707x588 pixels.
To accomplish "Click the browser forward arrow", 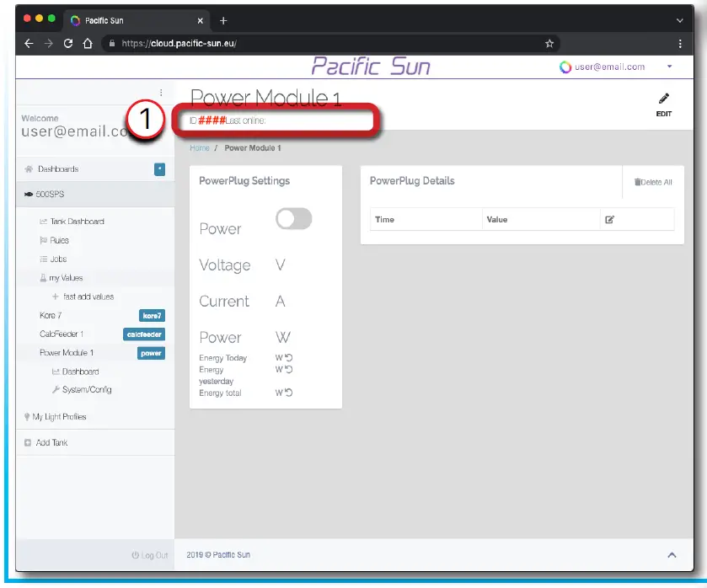I will pyautogui.click(x=49, y=43).
